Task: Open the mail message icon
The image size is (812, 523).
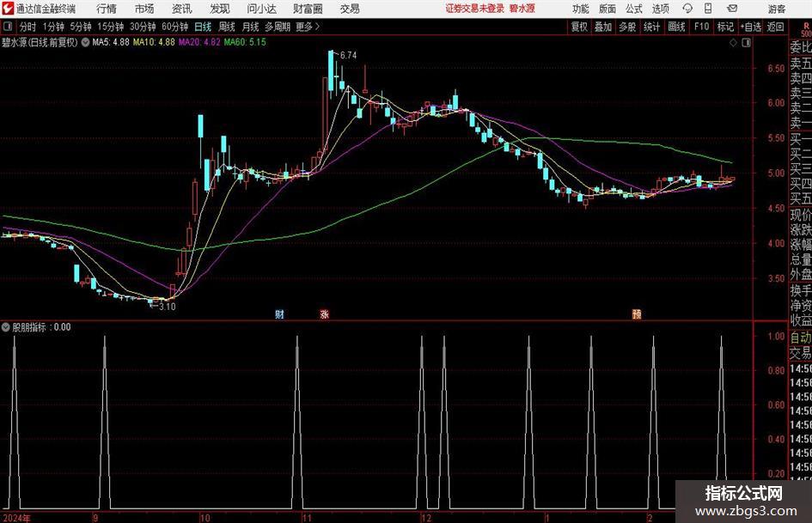Action: coord(732,9)
